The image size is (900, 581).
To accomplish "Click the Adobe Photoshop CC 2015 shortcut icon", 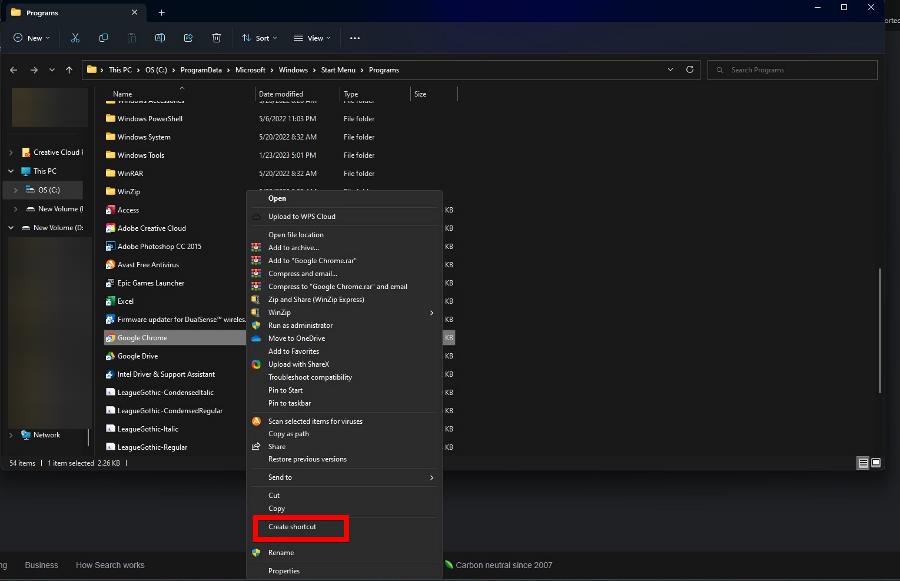I will [x=110, y=246].
